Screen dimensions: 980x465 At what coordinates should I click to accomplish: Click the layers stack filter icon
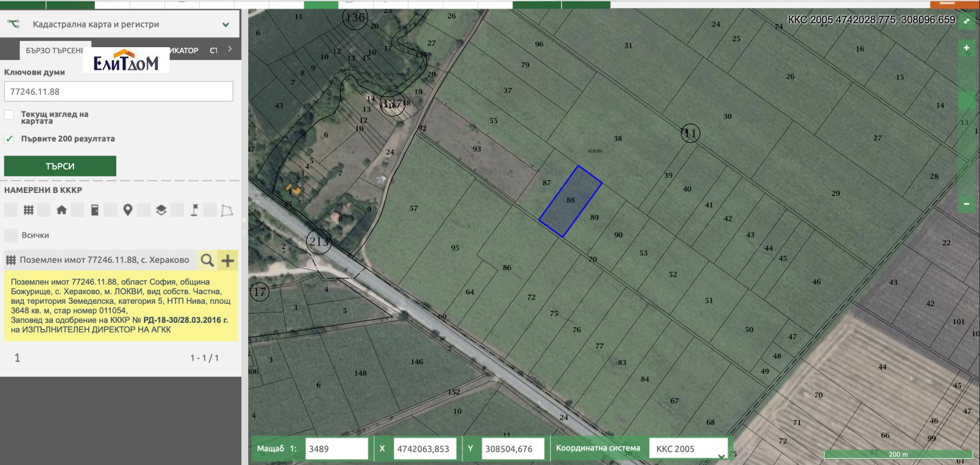[160, 210]
